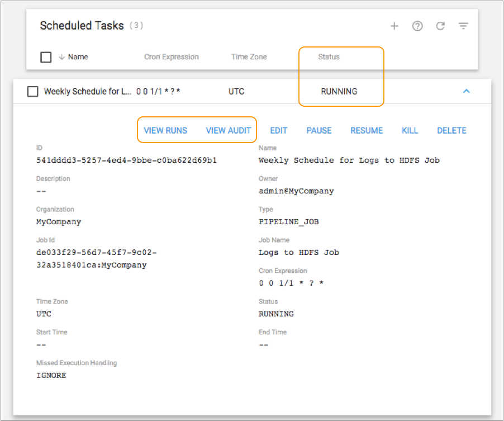Open the help question mark icon
The width and height of the screenshot is (504, 421).
click(x=417, y=26)
